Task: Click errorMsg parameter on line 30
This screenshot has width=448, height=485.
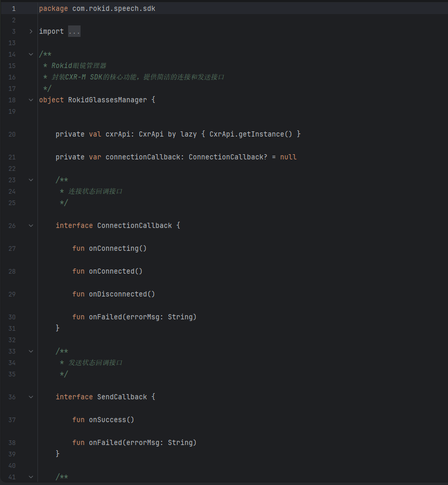Action: [143, 317]
